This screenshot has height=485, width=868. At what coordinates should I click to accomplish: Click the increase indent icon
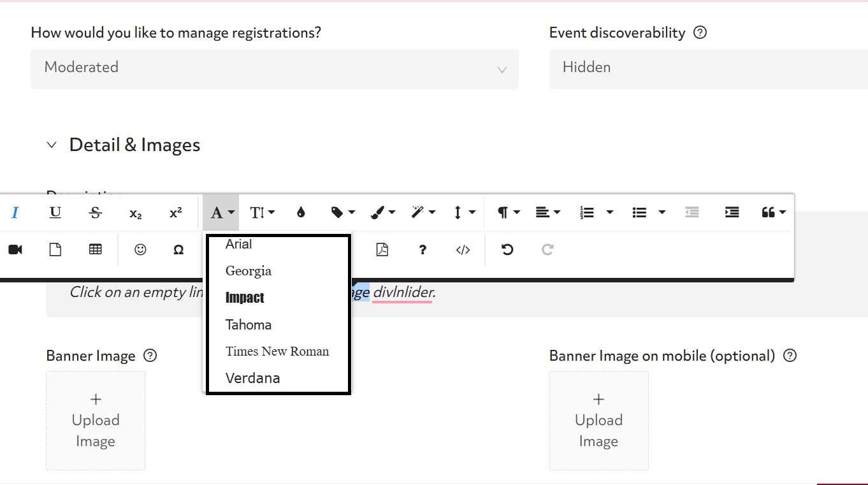[732, 212]
